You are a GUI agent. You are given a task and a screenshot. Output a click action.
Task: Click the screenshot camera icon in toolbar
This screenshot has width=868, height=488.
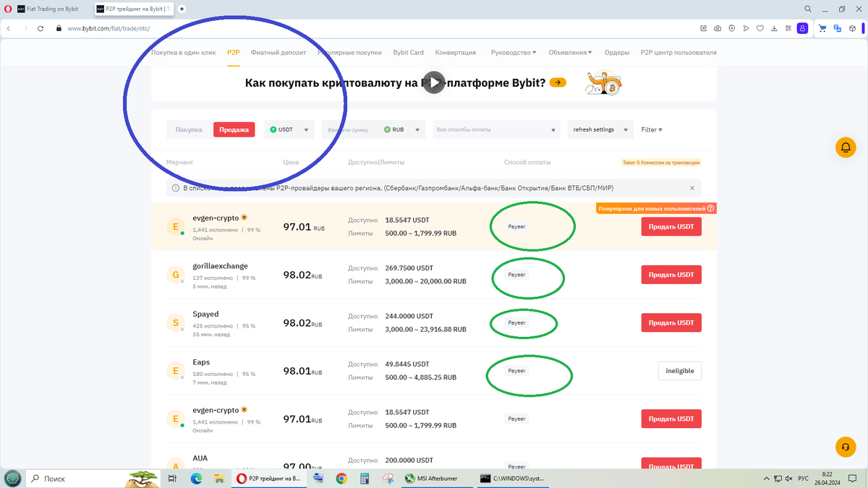[x=717, y=27]
